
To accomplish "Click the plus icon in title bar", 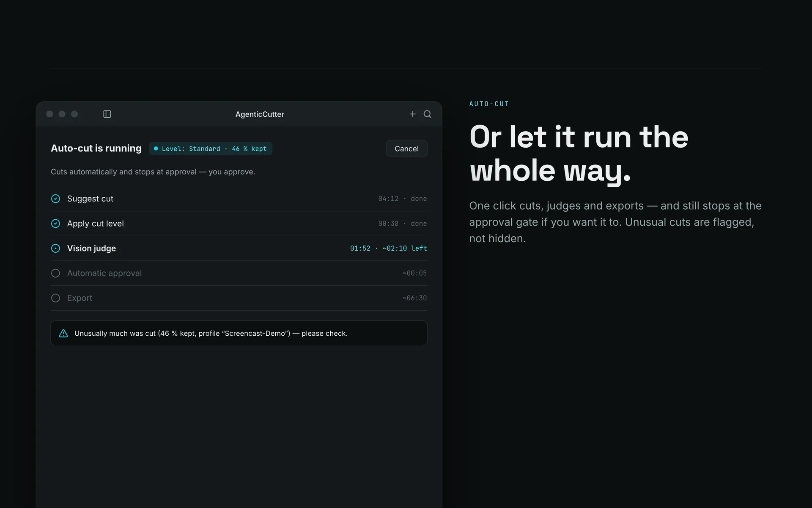I will coord(413,114).
